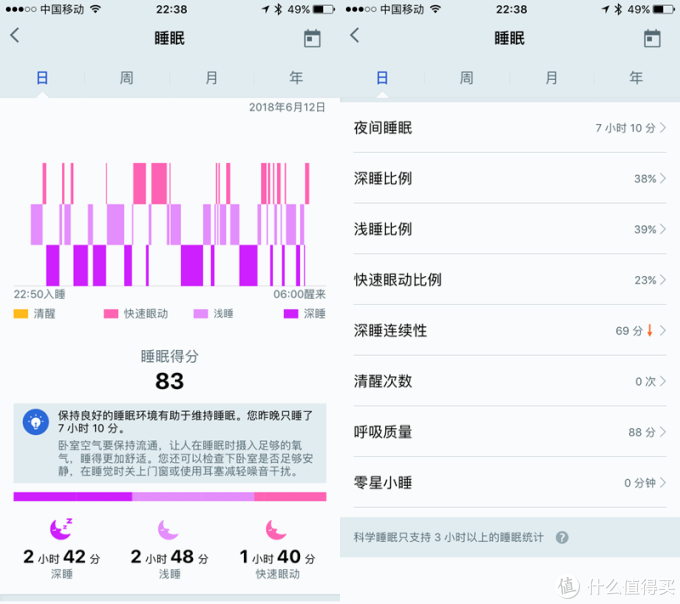680x604 pixels.
Task: Open help question mark for sleep statistics
Action: click(x=562, y=538)
